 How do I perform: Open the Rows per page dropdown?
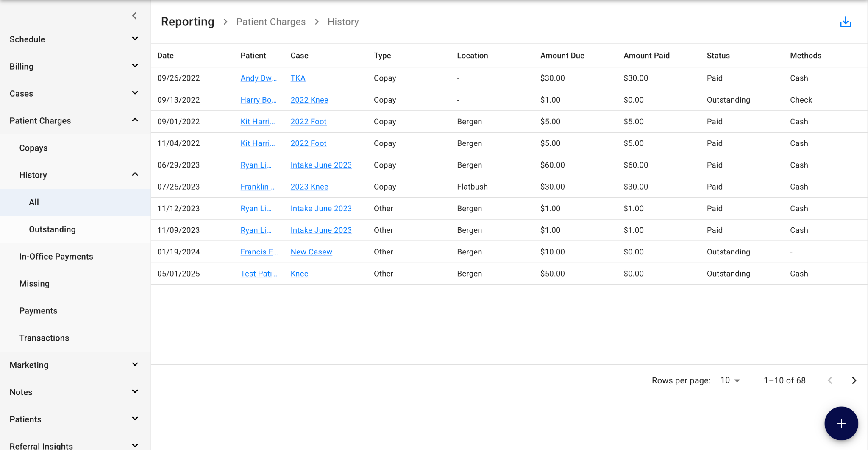click(x=730, y=380)
